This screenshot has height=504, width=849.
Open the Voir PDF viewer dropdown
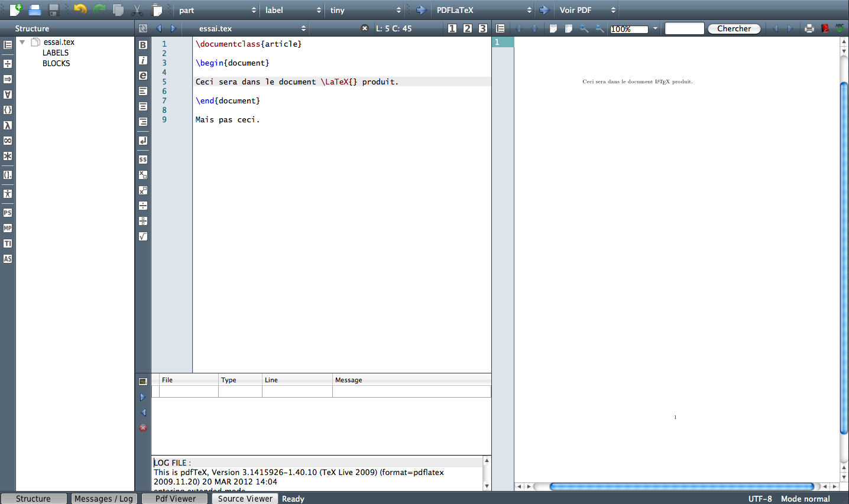click(588, 10)
